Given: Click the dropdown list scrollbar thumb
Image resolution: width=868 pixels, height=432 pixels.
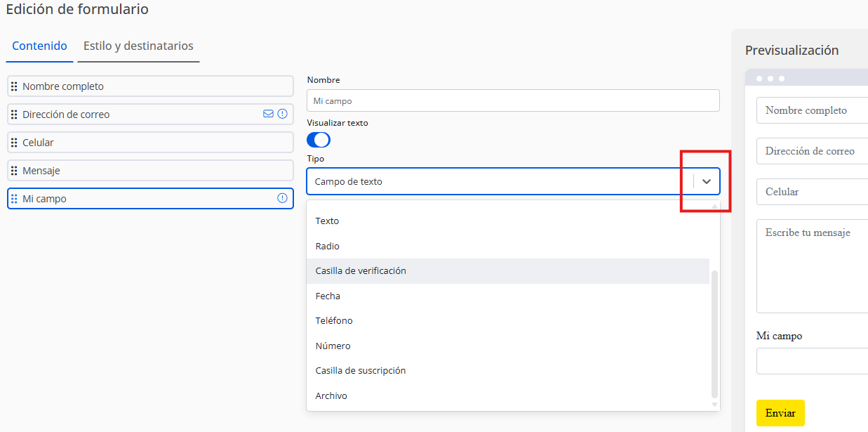Looking at the screenshot, I should (714, 334).
